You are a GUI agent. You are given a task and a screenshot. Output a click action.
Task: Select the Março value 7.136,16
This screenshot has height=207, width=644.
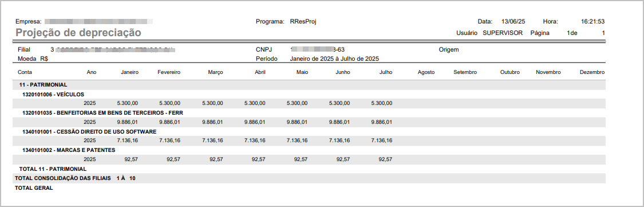tap(212, 140)
